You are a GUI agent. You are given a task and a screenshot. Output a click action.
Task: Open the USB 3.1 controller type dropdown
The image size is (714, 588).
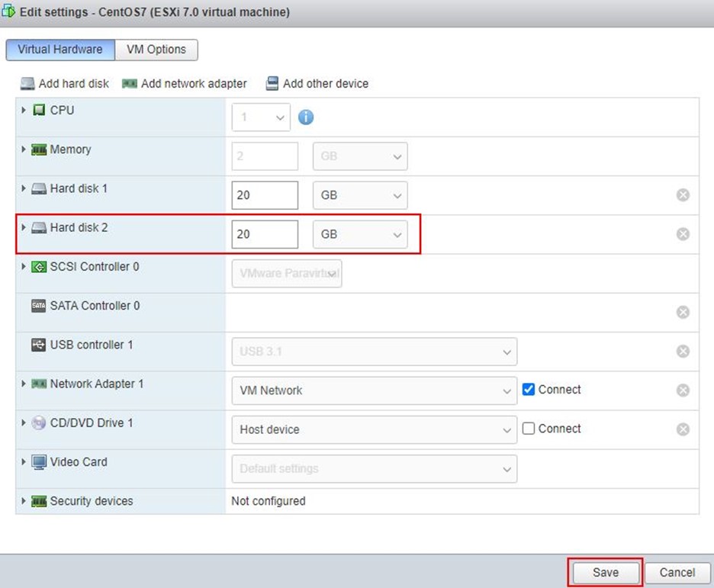click(375, 352)
